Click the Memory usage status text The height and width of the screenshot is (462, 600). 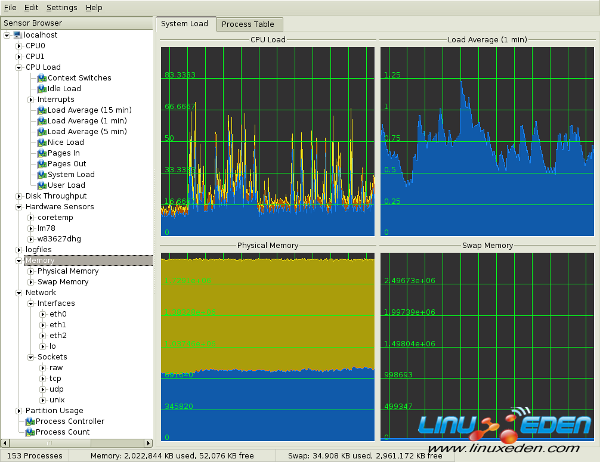(x=172, y=456)
